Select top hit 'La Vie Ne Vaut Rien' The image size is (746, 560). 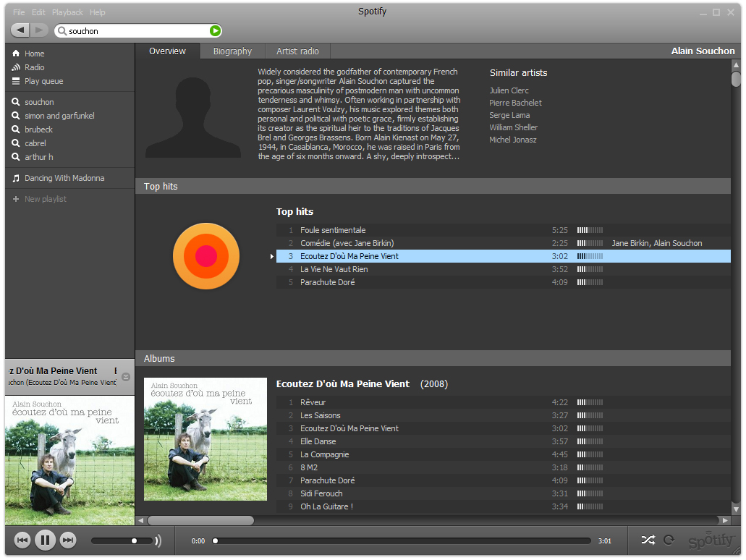coord(504,269)
